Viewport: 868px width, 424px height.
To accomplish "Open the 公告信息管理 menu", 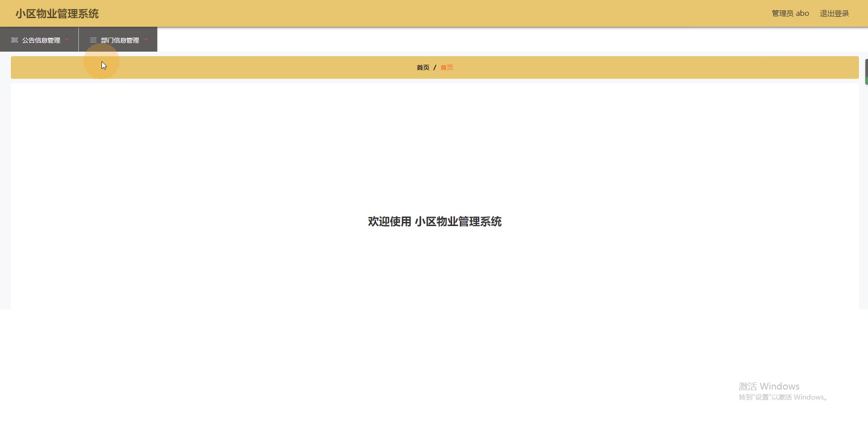I will (x=39, y=39).
